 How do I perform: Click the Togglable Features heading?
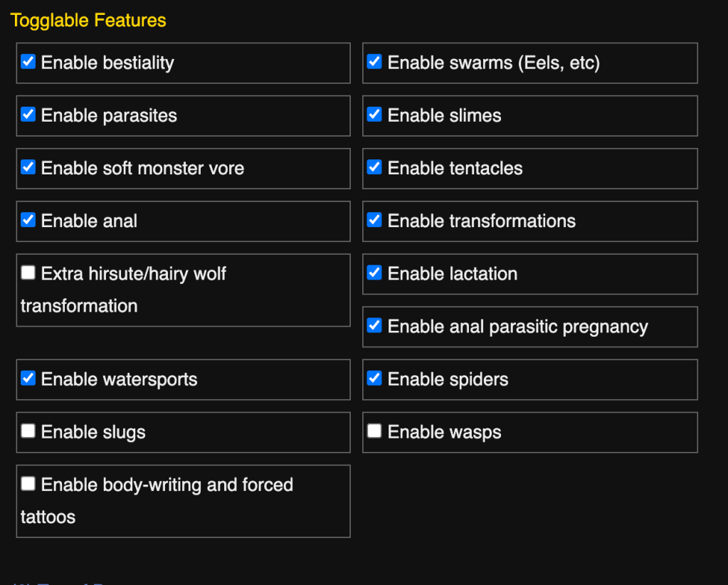point(88,20)
